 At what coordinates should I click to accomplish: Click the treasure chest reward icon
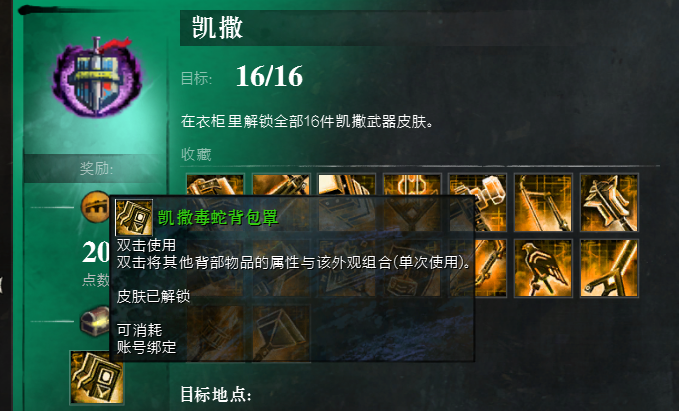point(95,320)
